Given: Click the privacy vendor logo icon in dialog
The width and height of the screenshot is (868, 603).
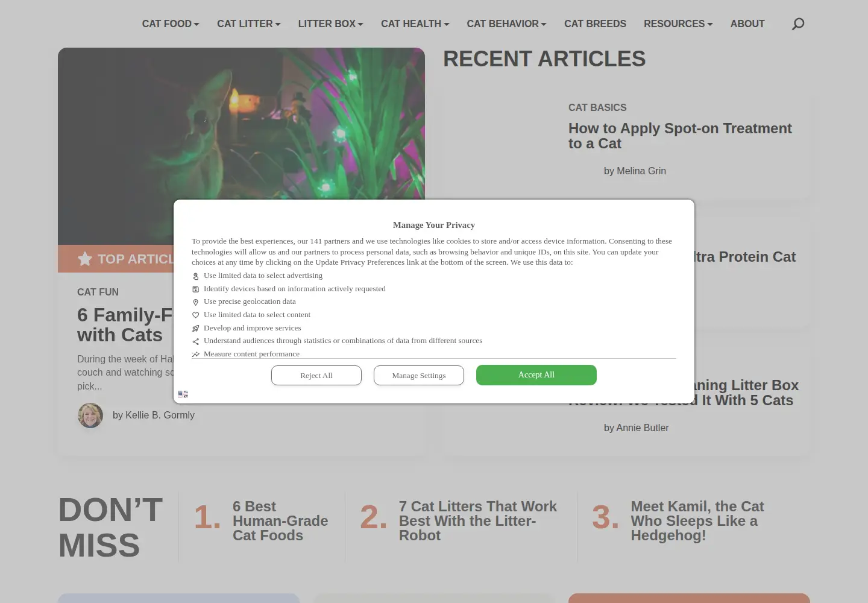Looking at the screenshot, I should pos(183,394).
